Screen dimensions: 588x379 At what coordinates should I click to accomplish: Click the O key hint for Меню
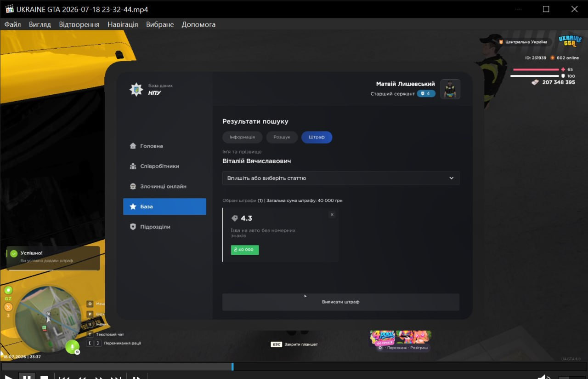pyautogui.click(x=90, y=304)
